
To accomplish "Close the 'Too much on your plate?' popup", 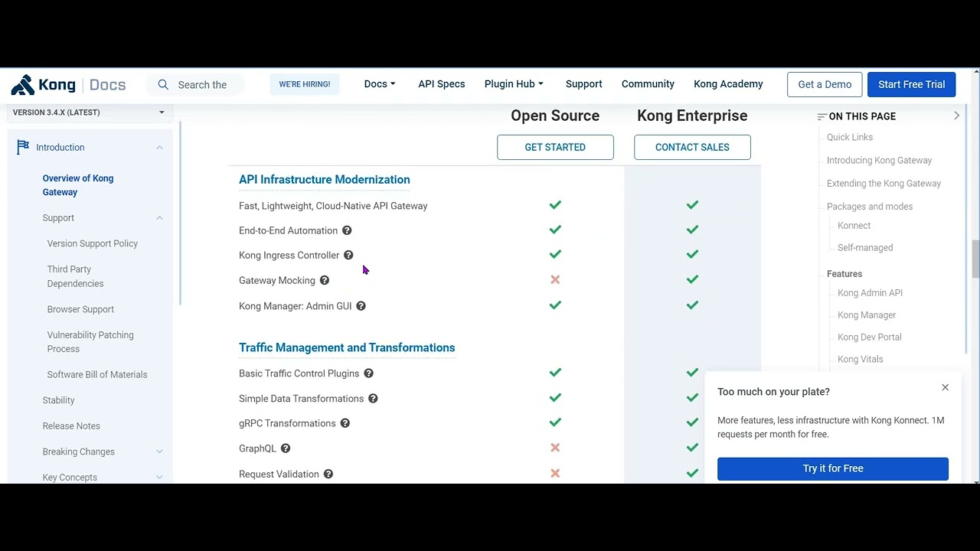I will [x=946, y=387].
